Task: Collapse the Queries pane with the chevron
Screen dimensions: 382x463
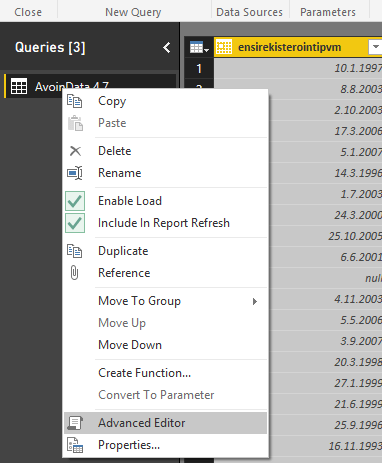Action: [x=167, y=48]
